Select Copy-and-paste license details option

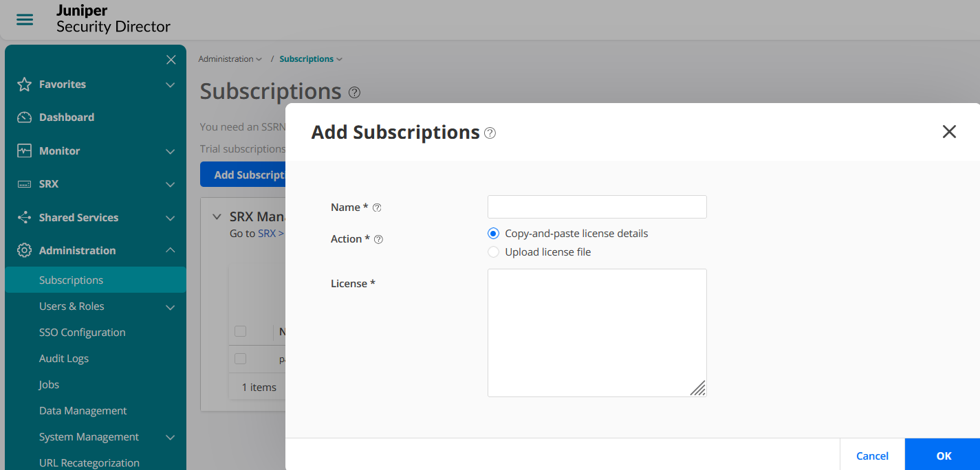point(493,233)
